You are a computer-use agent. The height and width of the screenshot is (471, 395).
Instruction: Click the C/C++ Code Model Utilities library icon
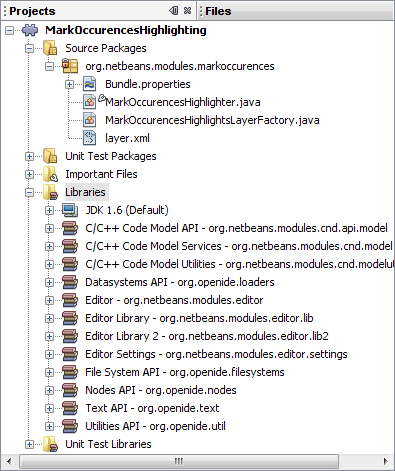click(70, 264)
